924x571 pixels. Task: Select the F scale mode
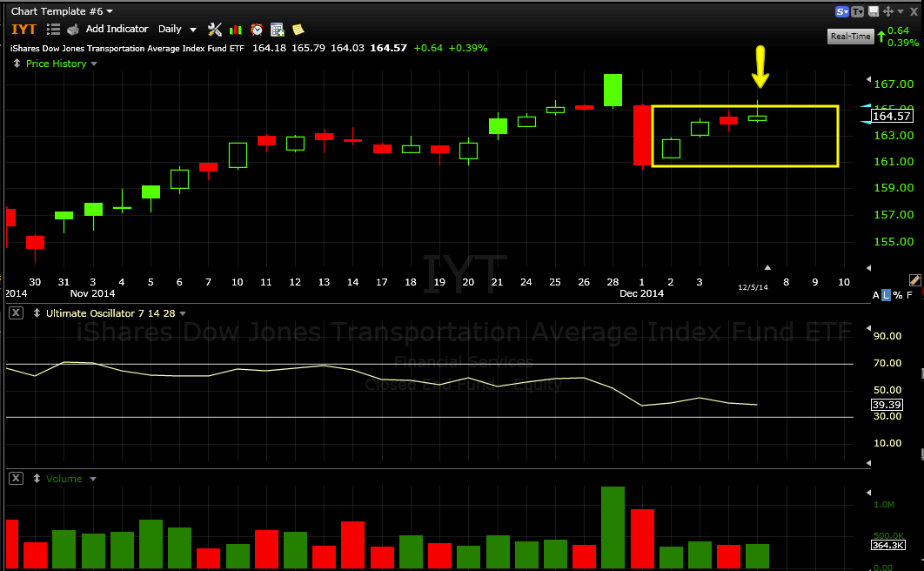pyautogui.click(x=910, y=295)
